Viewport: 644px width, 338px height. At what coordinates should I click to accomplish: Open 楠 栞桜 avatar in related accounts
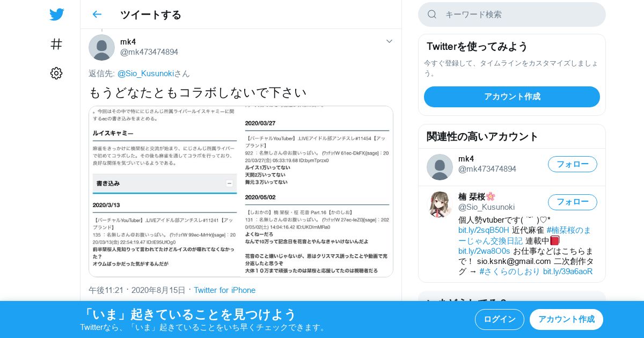[440, 204]
